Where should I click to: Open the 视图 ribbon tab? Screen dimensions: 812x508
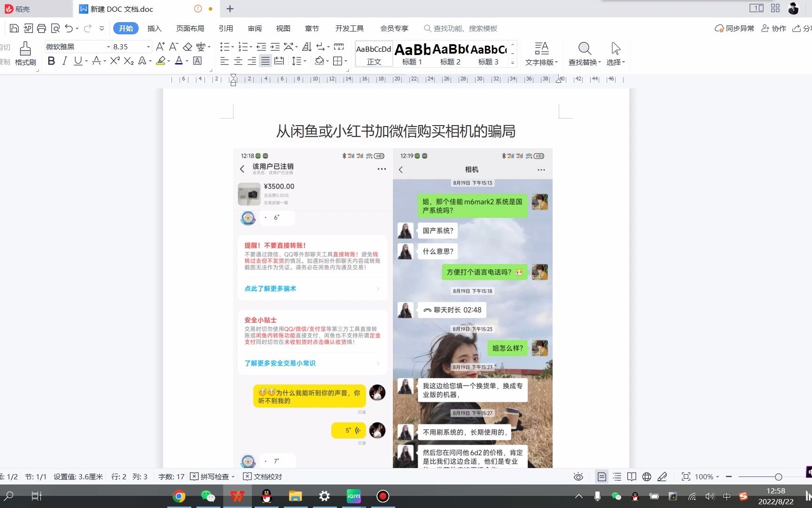(x=283, y=28)
